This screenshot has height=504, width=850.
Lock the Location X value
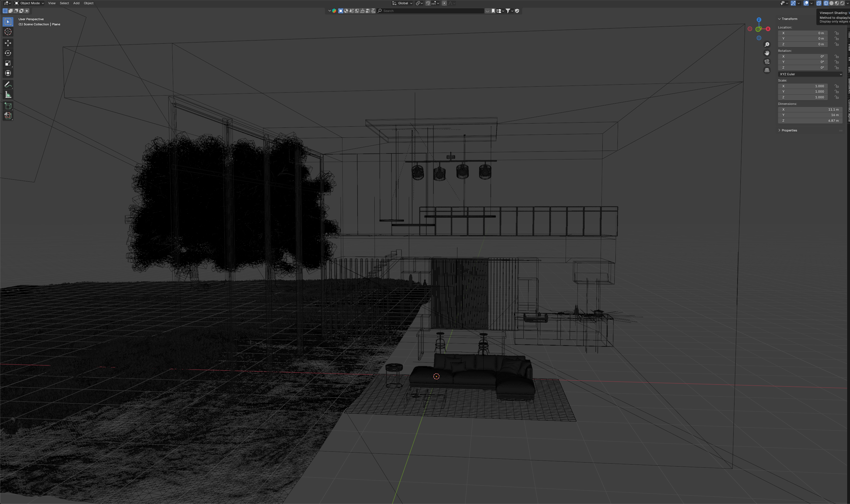click(x=836, y=33)
